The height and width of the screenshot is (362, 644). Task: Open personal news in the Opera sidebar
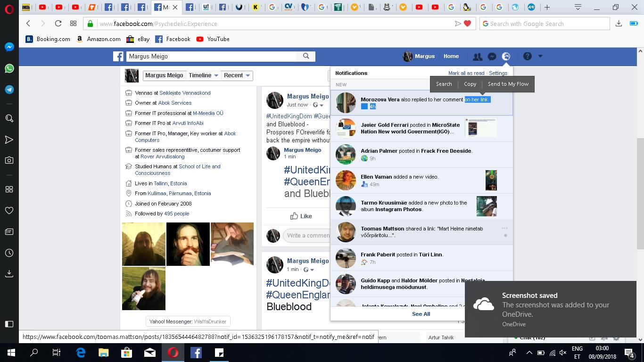[9, 232]
